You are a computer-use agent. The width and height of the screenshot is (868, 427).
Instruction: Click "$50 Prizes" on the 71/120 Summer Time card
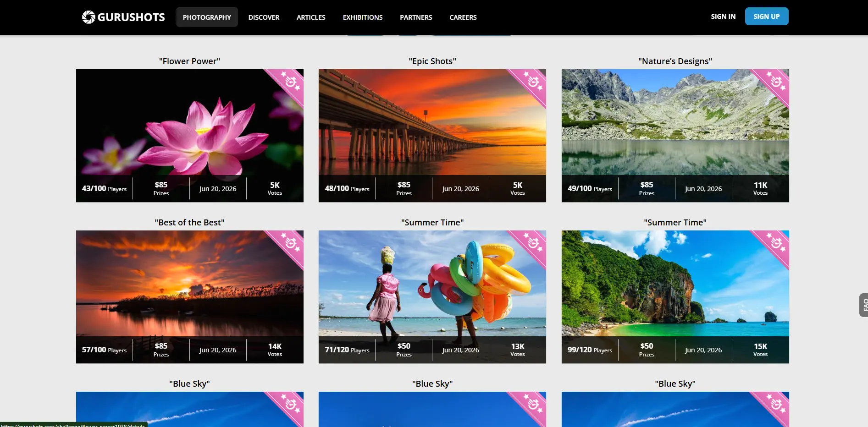(404, 350)
